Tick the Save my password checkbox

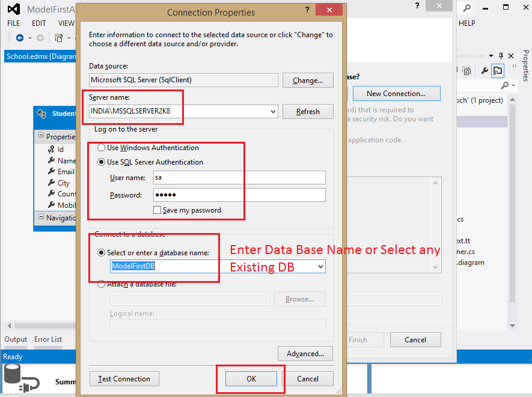click(157, 210)
